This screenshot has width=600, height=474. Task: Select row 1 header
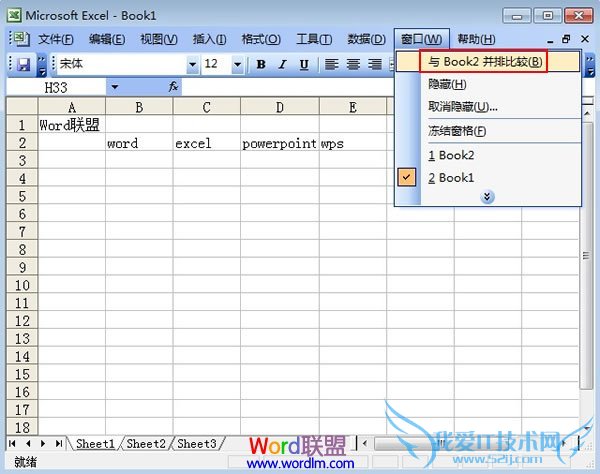pos(22,125)
